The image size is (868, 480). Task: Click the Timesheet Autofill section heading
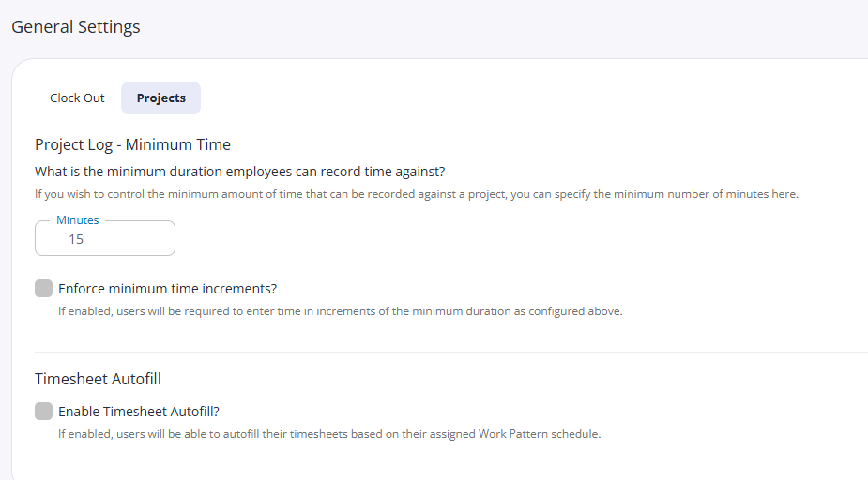(x=98, y=379)
